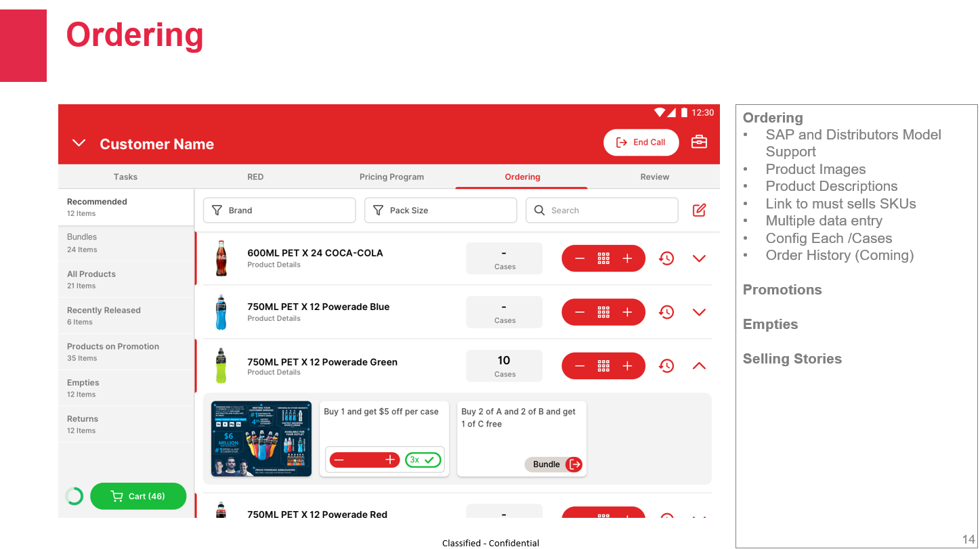This screenshot has height=549, width=980.
Task: Expand the Coca-Cola product row
Action: (699, 259)
